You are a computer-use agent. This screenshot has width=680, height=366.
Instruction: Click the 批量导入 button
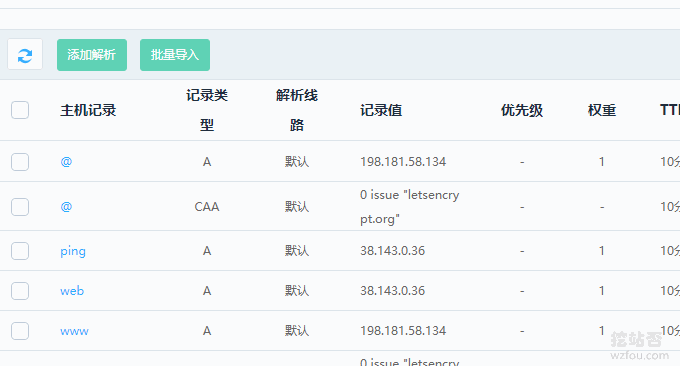point(175,55)
